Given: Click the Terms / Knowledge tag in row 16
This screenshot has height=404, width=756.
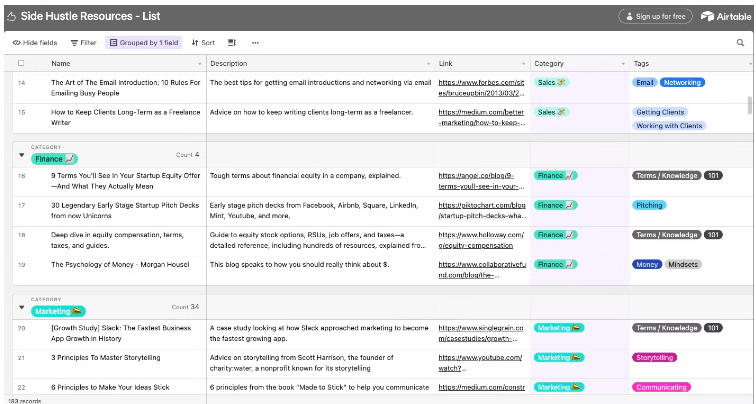Looking at the screenshot, I should (x=666, y=175).
